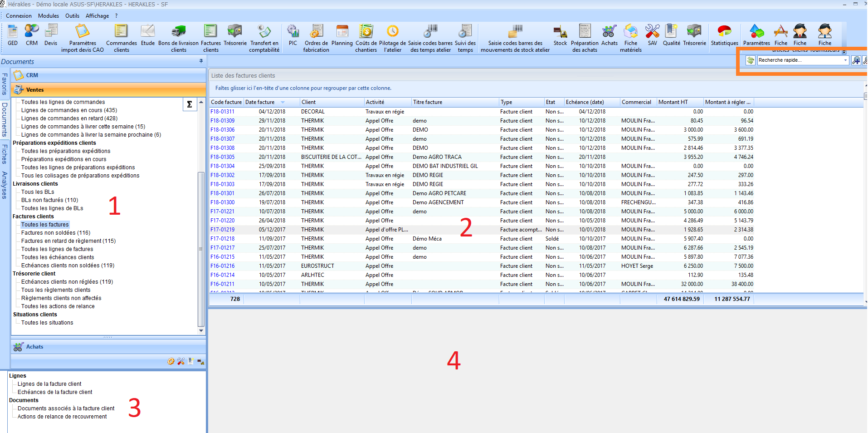Toggle the Documents panel pin

tap(201, 61)
